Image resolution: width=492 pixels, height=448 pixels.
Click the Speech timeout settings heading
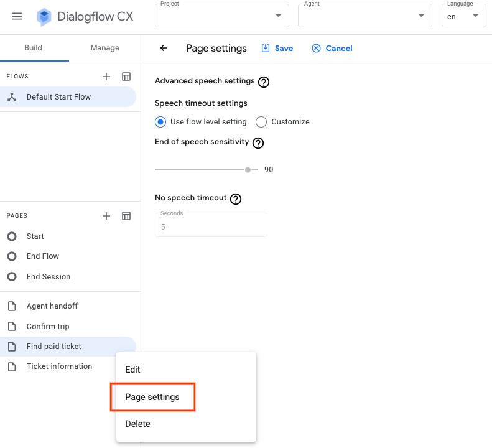201,103
